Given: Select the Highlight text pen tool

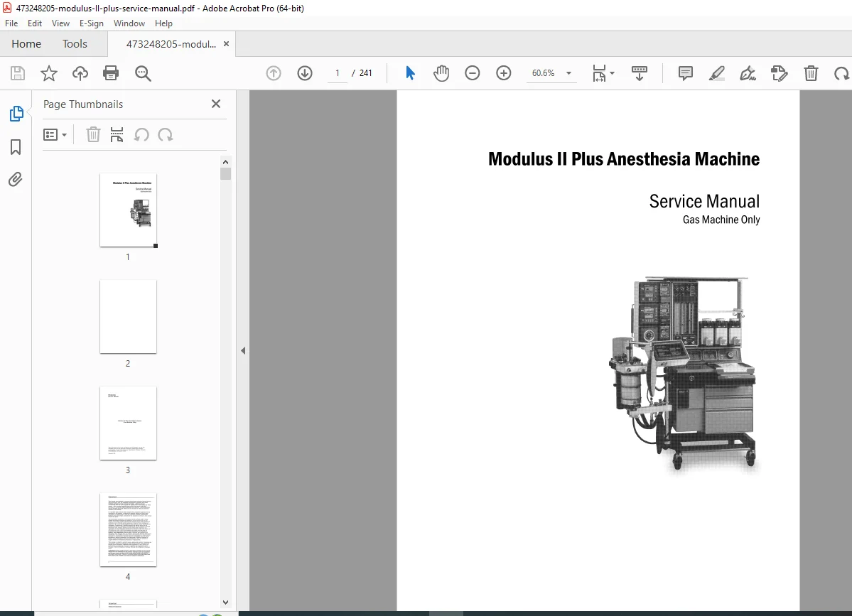Looking at the screenshot, I should (x=717, y=72).
